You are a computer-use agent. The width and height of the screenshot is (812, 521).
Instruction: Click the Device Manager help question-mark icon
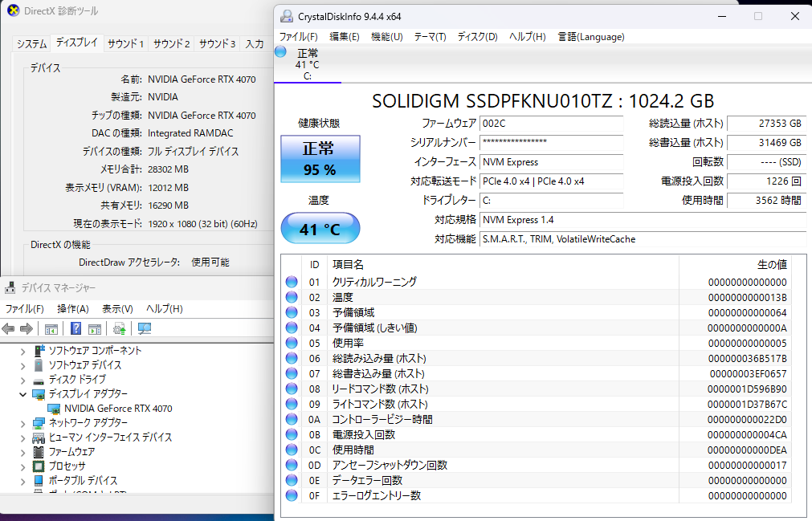75,328
